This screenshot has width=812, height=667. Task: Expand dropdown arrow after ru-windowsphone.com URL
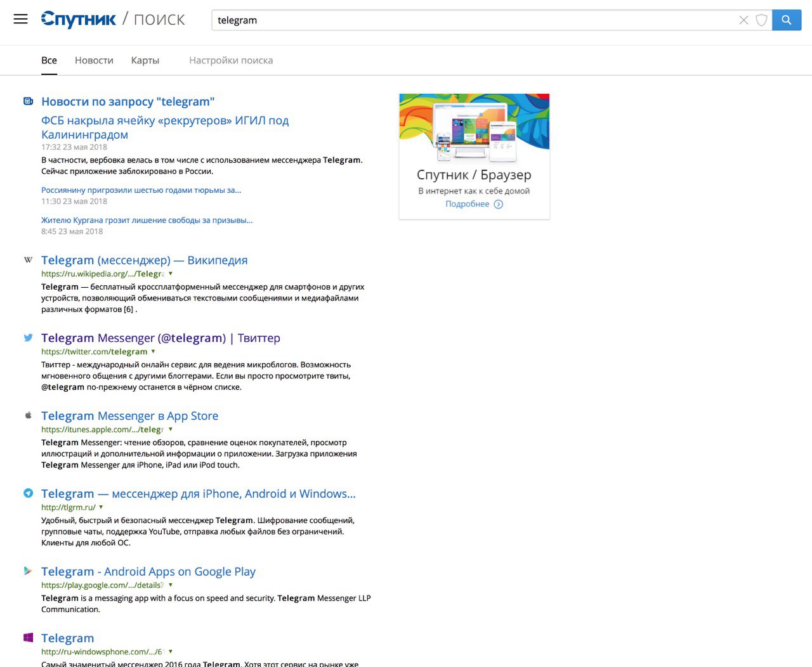[171, 652]
